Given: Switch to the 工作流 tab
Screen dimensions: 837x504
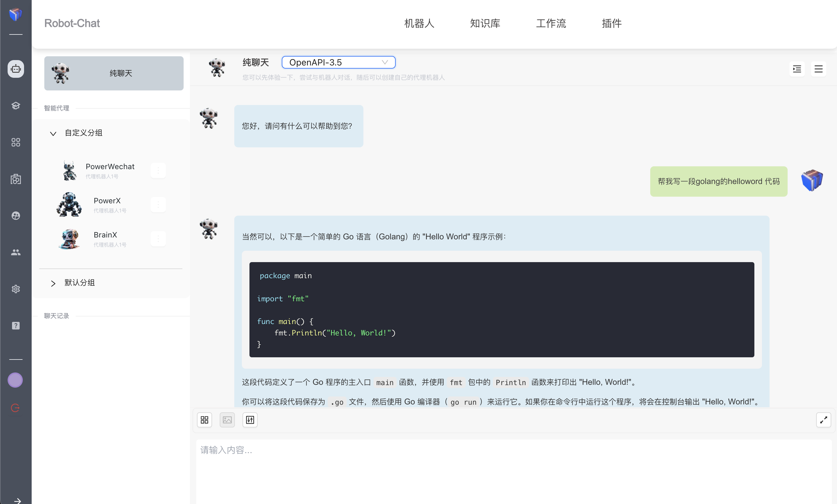Looking at the screenshot, I should point(551,23).
